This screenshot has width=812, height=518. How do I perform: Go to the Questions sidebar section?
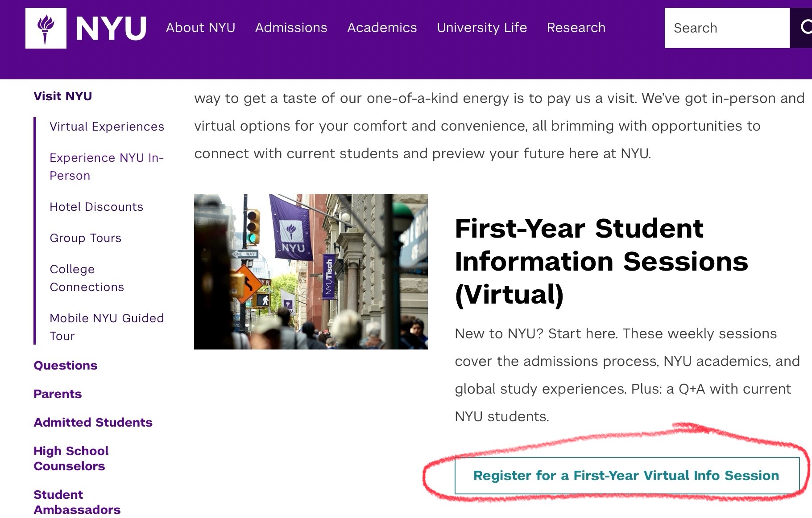click(x=66, y=366)
